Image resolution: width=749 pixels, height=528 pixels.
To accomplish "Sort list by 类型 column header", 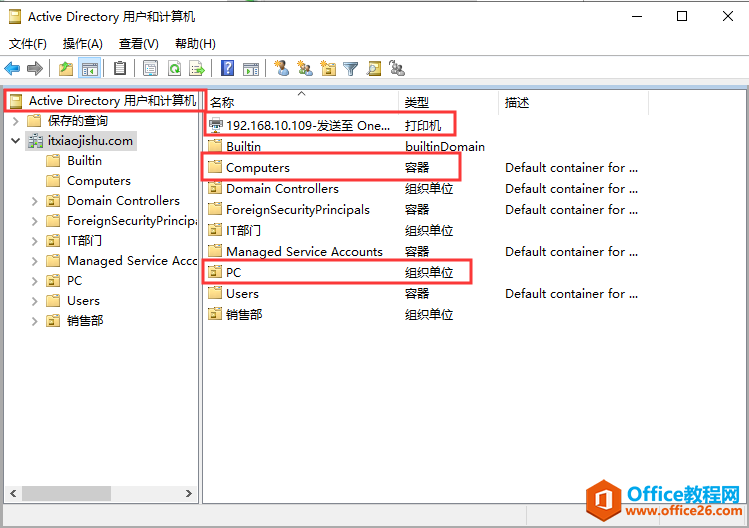I will 449,102.
